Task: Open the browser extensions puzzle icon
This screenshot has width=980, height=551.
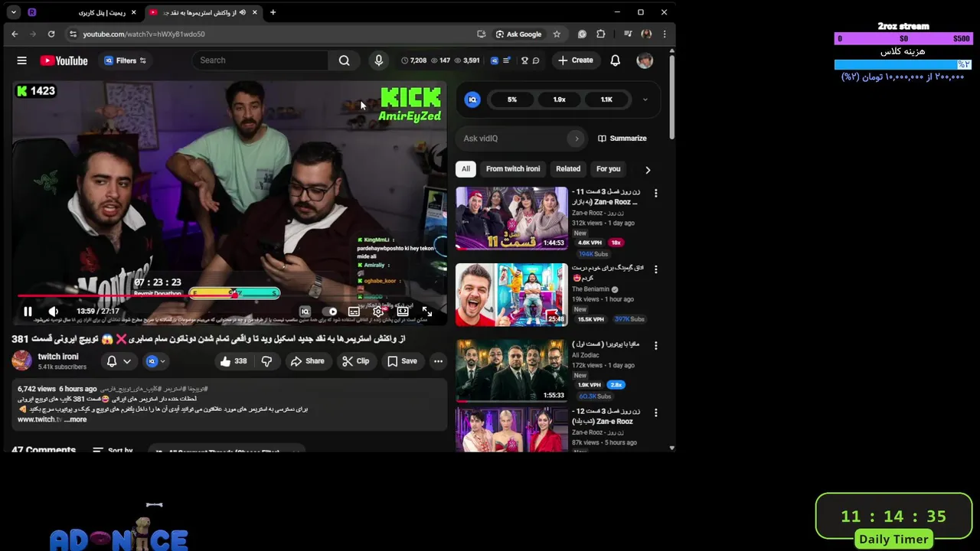Action: tap(601, 34)
